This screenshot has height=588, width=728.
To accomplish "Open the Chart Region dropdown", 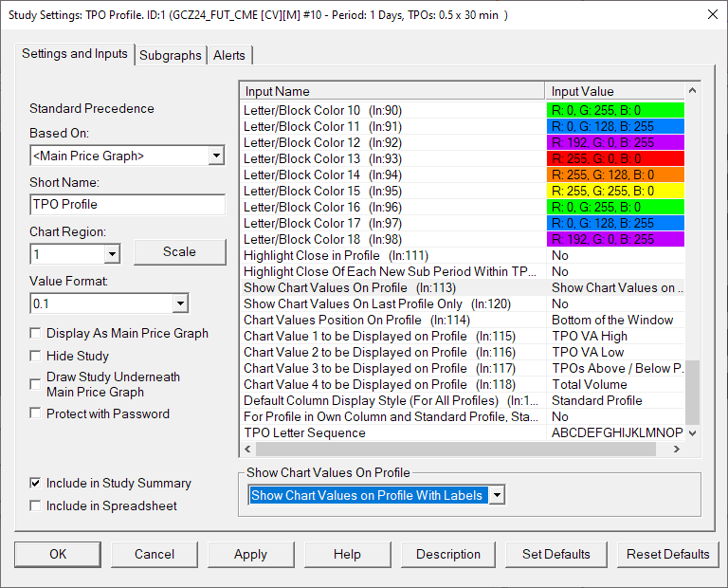I will pyautogui.click(x=112, y=254).
